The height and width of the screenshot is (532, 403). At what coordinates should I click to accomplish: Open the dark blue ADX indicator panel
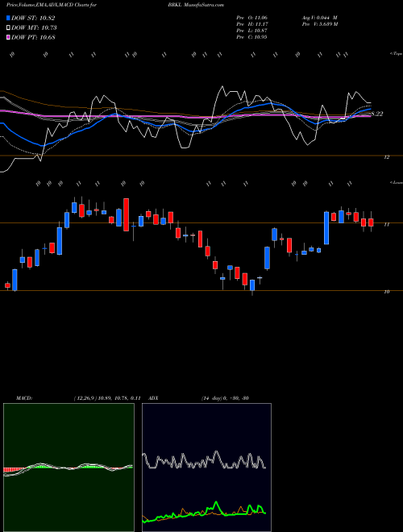[206, 468]
